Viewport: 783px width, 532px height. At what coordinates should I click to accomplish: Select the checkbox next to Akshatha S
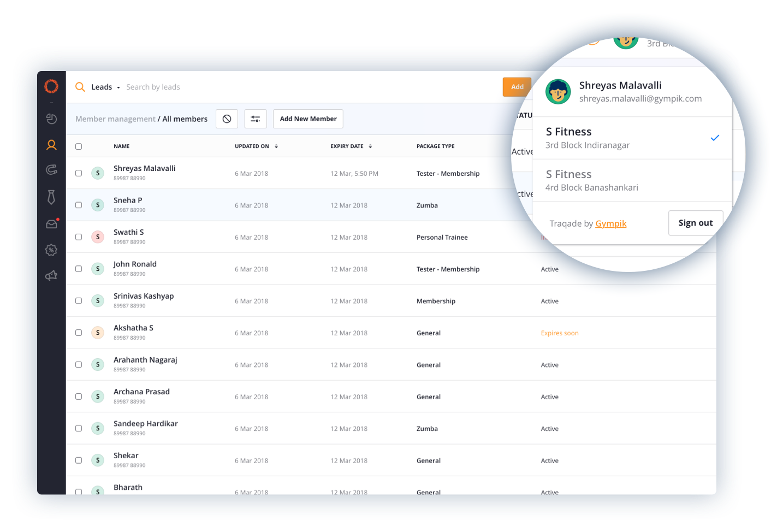[79, 333]
